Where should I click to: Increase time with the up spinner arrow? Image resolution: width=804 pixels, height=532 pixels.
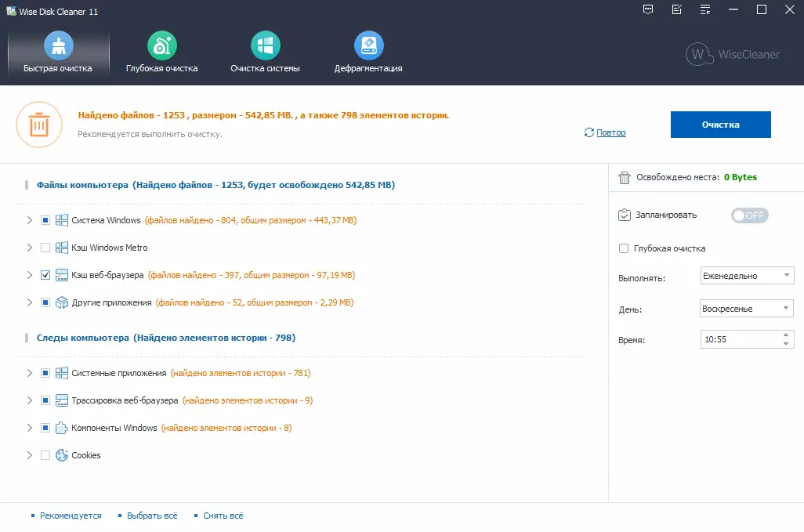coord(786,335)
